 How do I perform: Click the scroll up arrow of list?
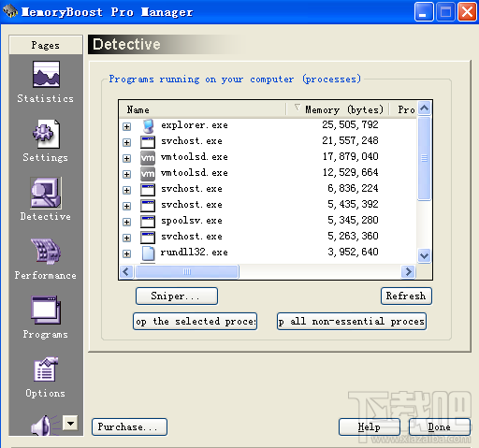pos(424,108)
